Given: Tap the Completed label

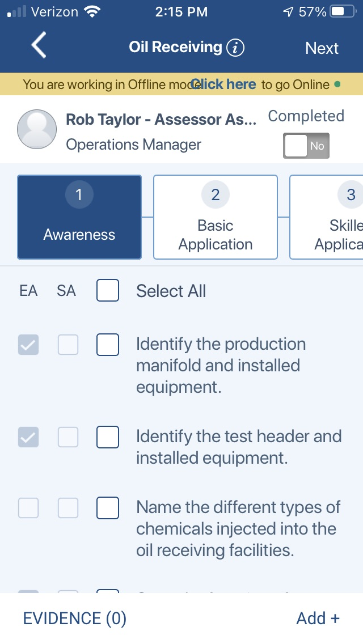Looking at the screenshot, I should point(306,116).
